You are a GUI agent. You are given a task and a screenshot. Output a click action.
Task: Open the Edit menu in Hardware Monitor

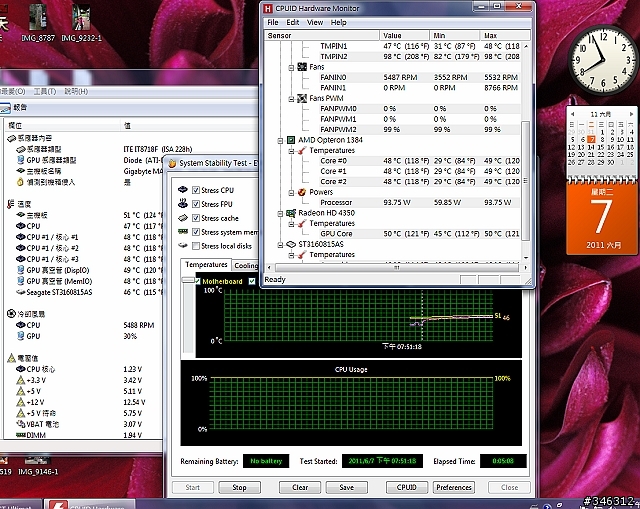click(x=293, y=22)
